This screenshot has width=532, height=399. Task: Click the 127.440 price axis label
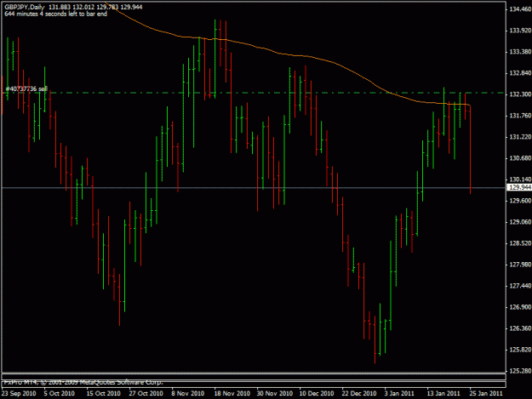point(520,286)
